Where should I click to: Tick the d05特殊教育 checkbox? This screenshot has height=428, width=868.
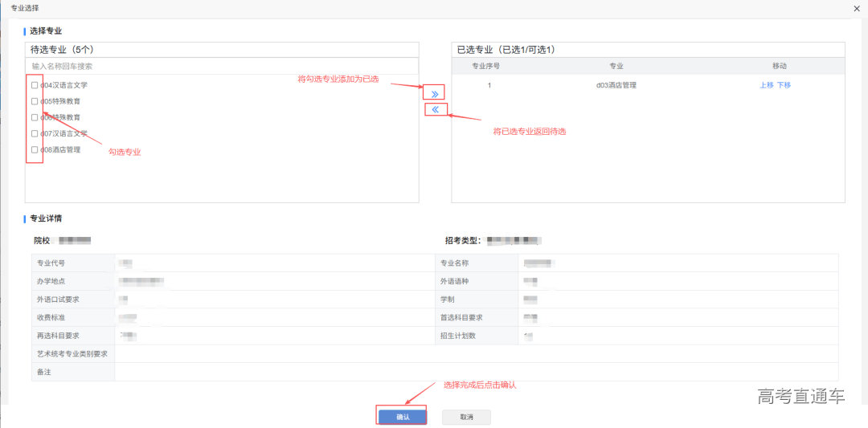click(x=34, y=101)
